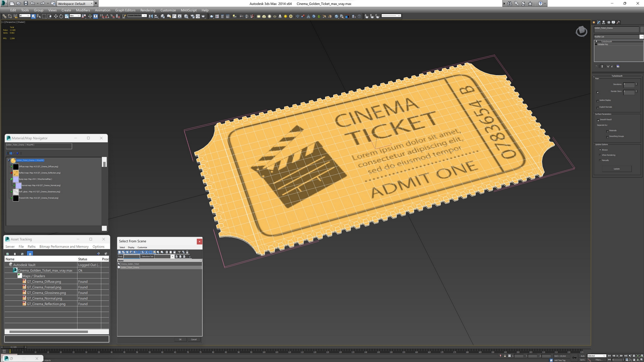Click the Find input field in Select From Scene

131,257
